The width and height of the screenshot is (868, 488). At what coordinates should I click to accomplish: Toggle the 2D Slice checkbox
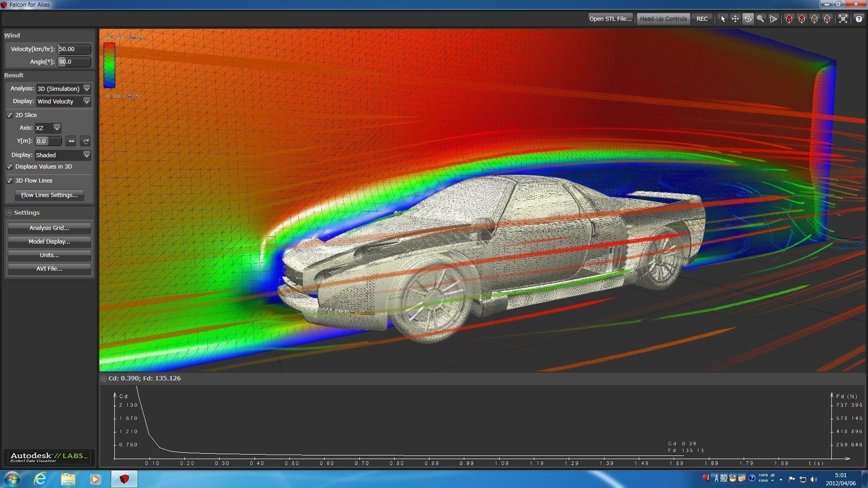[9, 115]
